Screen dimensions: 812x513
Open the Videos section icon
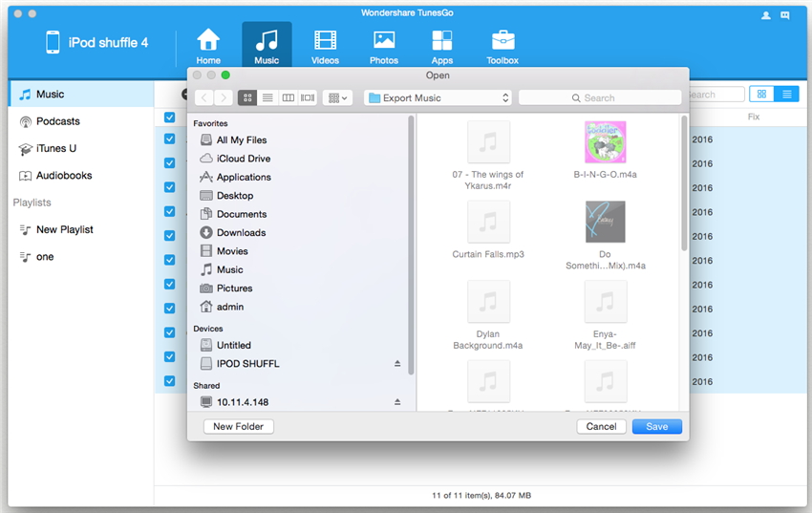(x=325, y=43)
